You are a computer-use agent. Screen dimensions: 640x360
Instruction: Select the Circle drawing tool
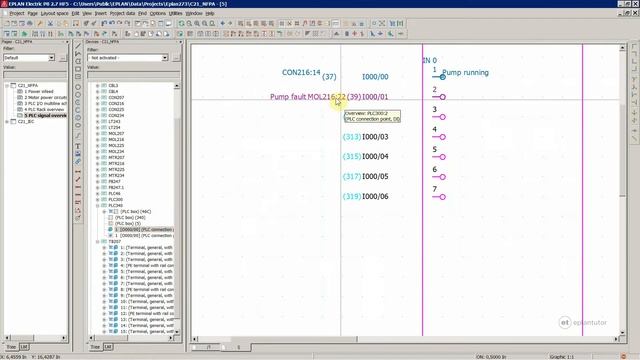coord(78,87)
